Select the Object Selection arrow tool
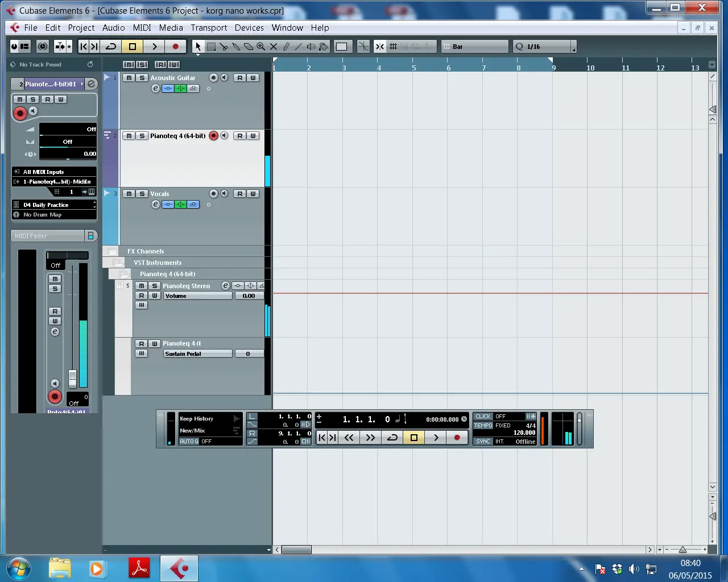 pyautogui.click(x=198, y=47)
